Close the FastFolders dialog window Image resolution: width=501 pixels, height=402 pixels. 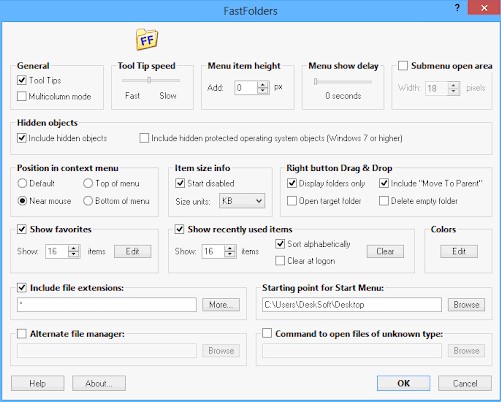pyautogui.click(x=484, y=8)
